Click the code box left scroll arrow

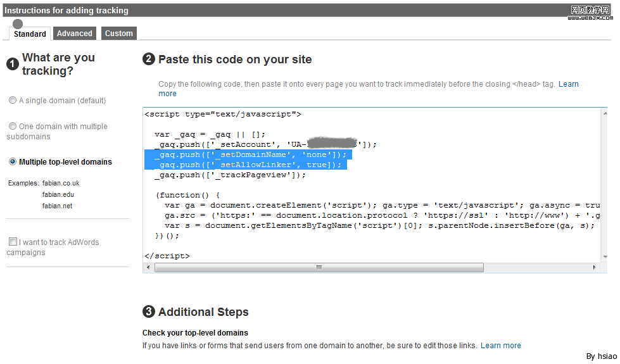tap(149, 268)
